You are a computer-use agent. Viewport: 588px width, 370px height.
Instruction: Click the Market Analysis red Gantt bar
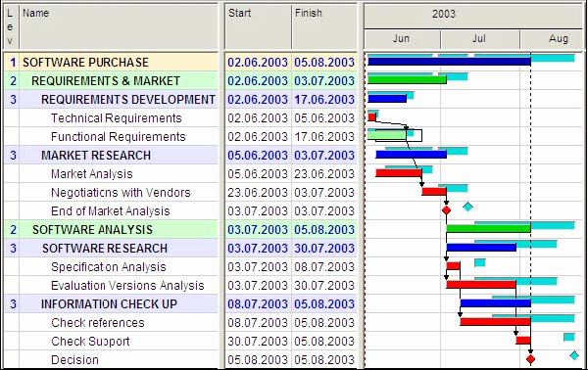pos(399,173)
